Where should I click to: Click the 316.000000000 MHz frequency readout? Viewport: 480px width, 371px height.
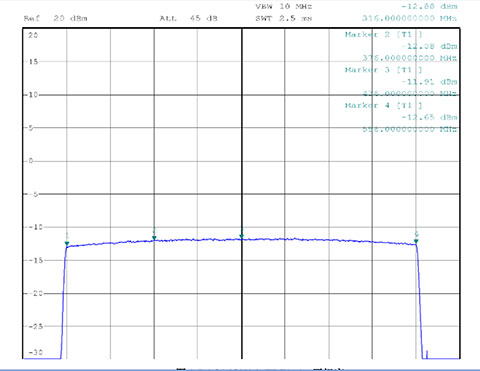[410, 18]
